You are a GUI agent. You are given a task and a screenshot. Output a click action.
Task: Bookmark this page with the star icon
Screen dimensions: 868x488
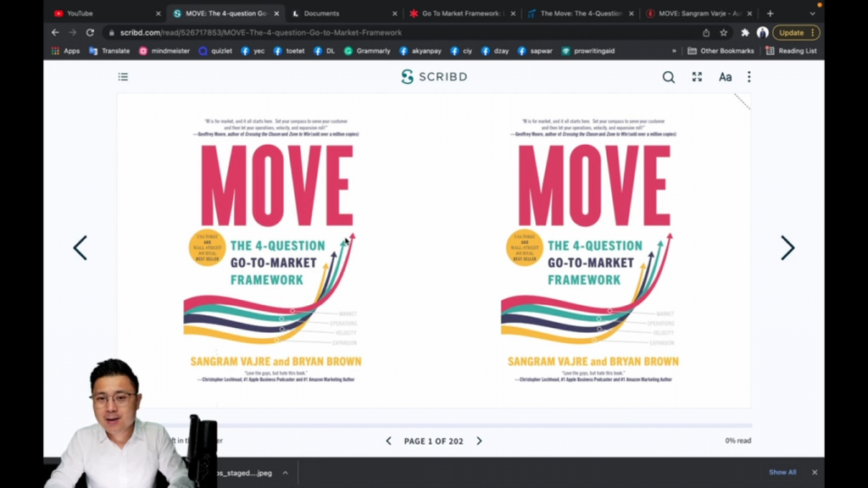tap(724, 33)
